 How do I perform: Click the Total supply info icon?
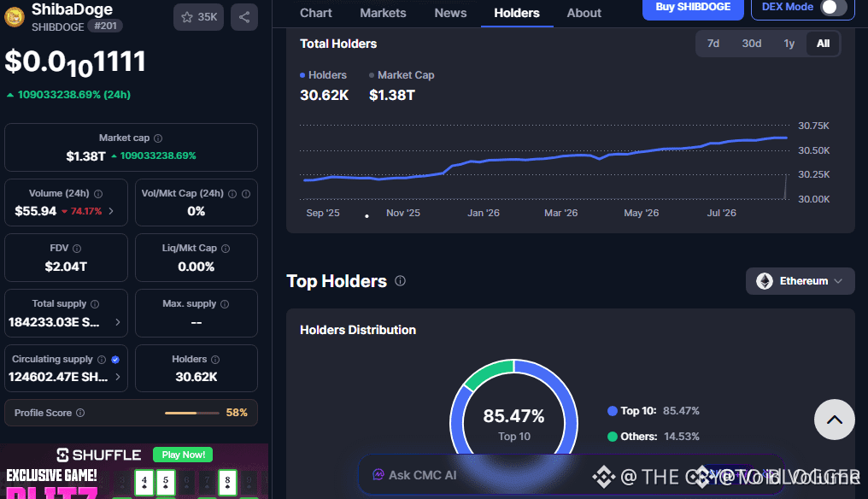point(95,304)
